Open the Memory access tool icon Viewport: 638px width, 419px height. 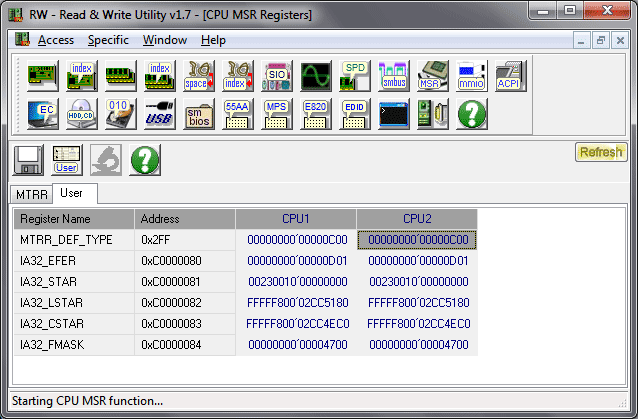121,76
